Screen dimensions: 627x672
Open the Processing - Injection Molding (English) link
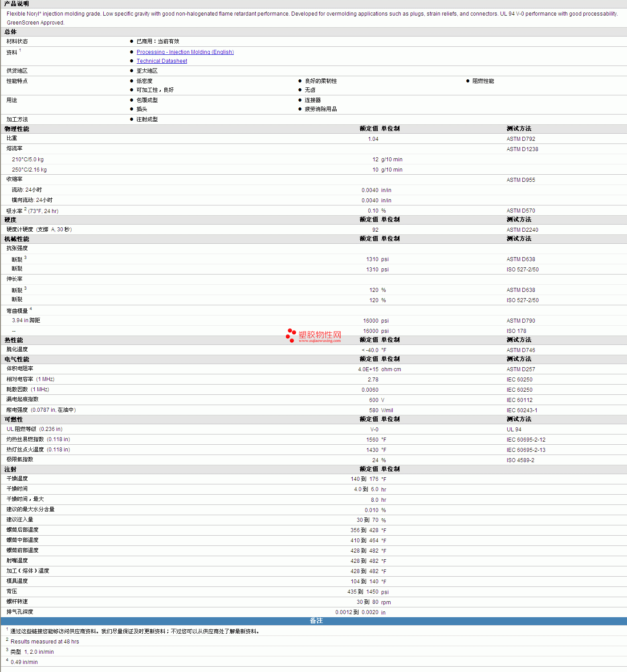coord(185,52)
